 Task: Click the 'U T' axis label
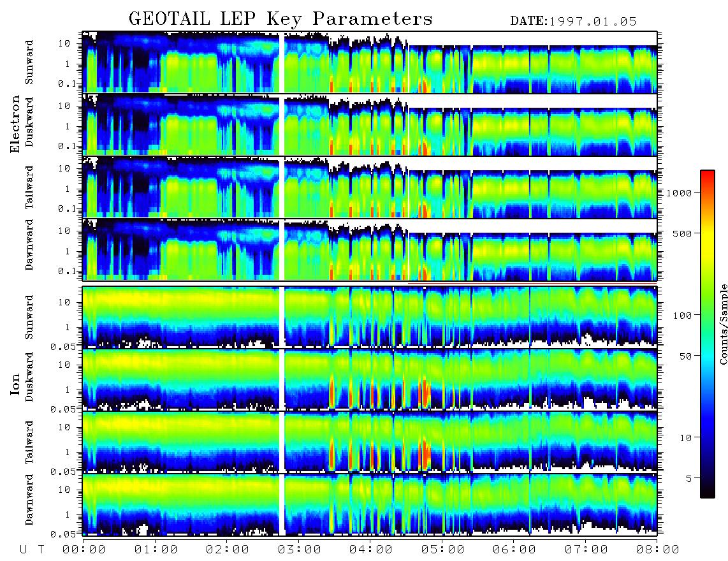coord(32,550)
